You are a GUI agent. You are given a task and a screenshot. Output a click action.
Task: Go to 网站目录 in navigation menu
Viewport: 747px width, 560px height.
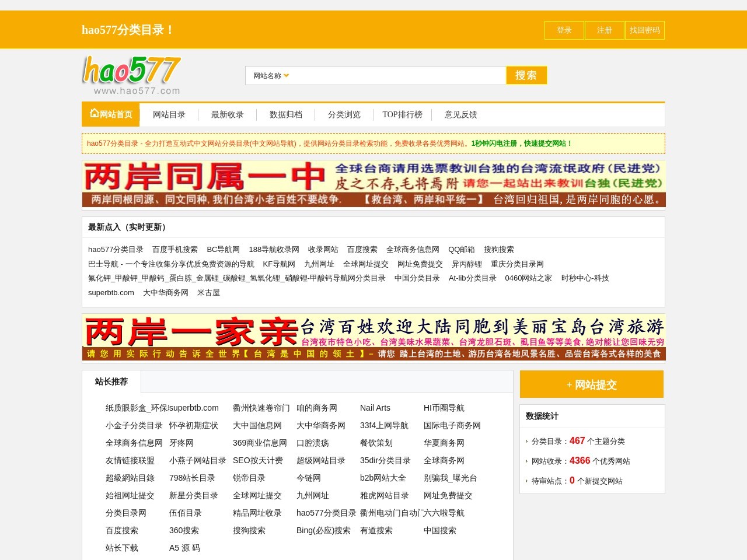tap(169, 115)
